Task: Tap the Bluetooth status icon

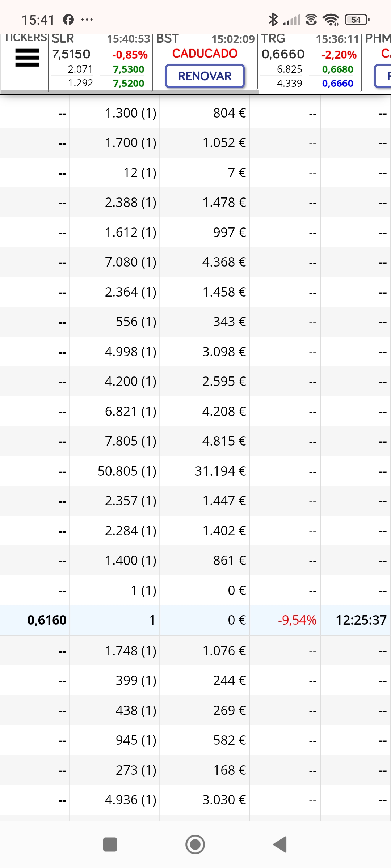Action: tap(273, 20)
